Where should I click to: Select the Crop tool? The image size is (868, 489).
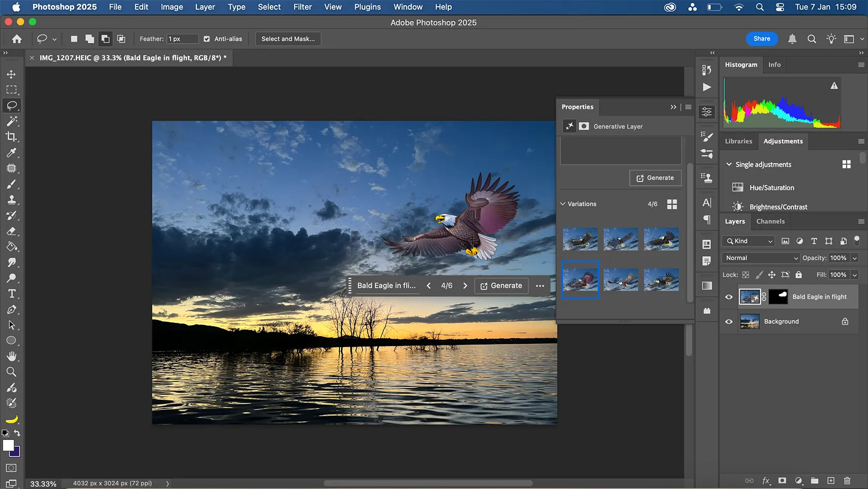tap(12, 137)
